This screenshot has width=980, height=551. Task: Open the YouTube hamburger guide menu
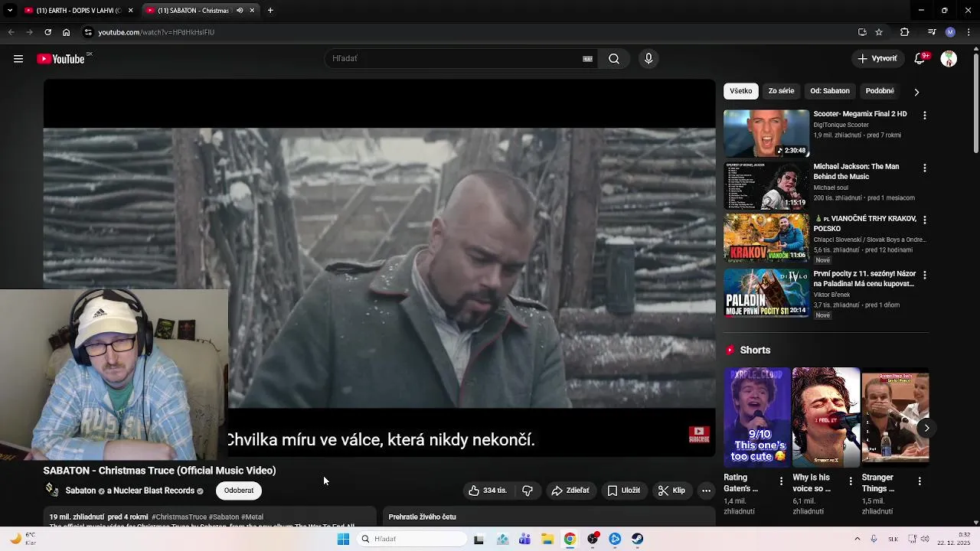(x=18, y=59)
